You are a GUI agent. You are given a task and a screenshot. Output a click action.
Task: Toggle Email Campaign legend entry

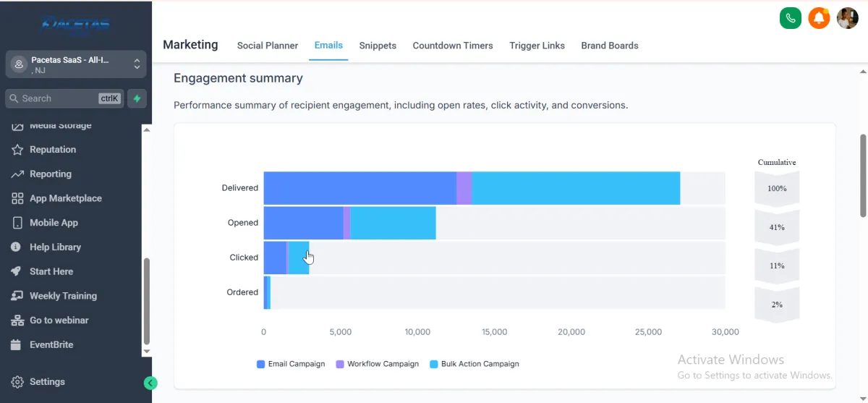click(x=291, y=364)
